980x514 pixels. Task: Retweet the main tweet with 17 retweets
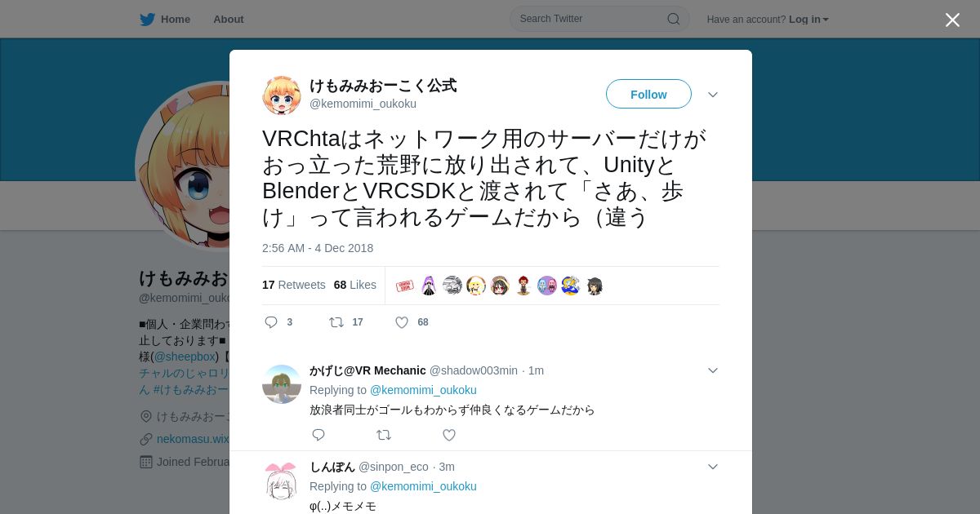336,322
